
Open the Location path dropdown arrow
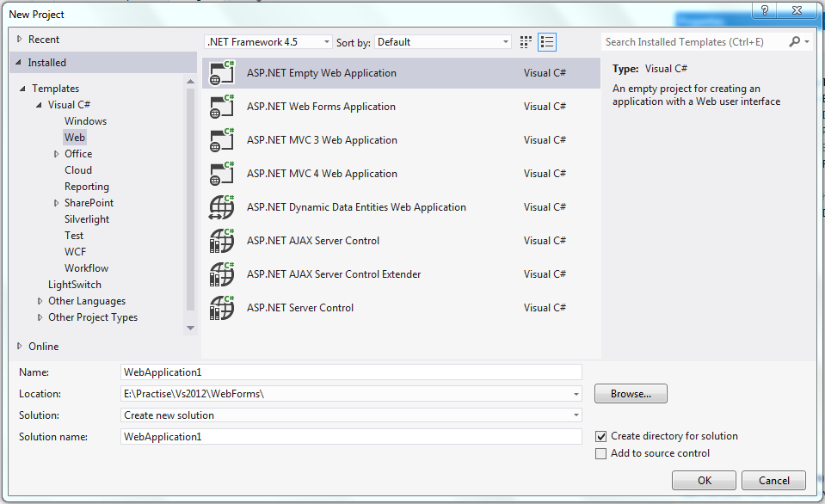[576, 394]
